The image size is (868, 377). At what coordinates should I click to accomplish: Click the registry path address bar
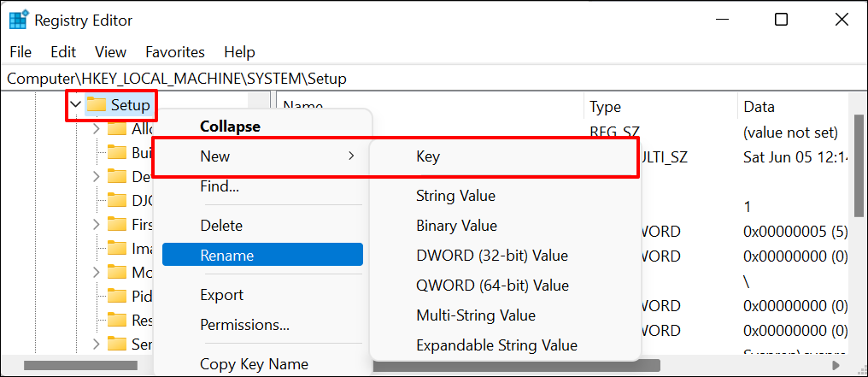click(427, 79)
